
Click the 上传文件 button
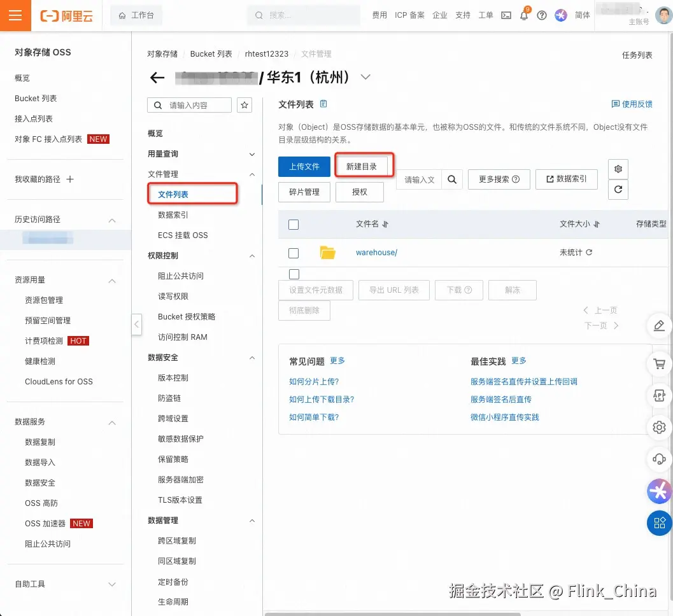pyautogui.click(x=304, y=167)
